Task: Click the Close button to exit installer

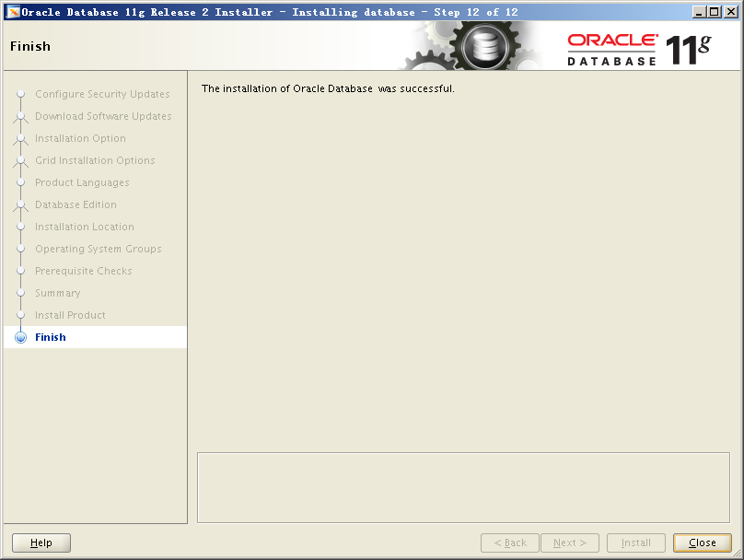Action: click(x=702, y=542)
